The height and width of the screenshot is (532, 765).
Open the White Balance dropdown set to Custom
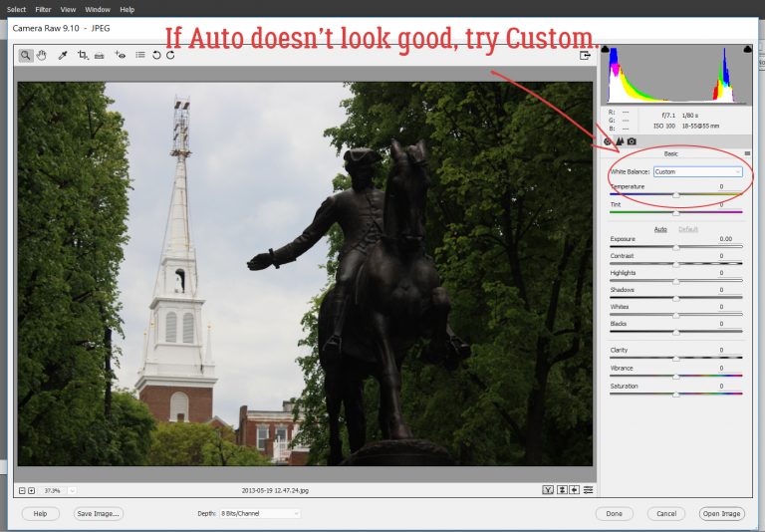point(697,171)
